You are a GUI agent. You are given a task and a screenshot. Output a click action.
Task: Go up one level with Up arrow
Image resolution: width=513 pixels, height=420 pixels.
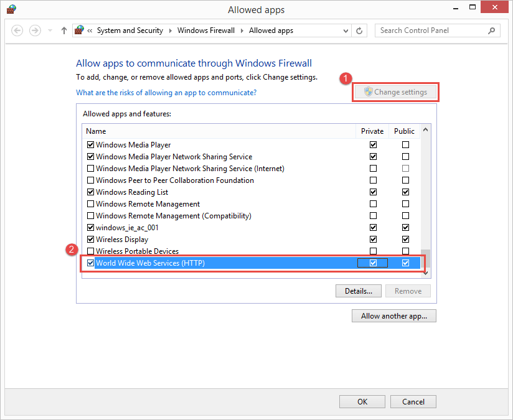pos(64,30)
